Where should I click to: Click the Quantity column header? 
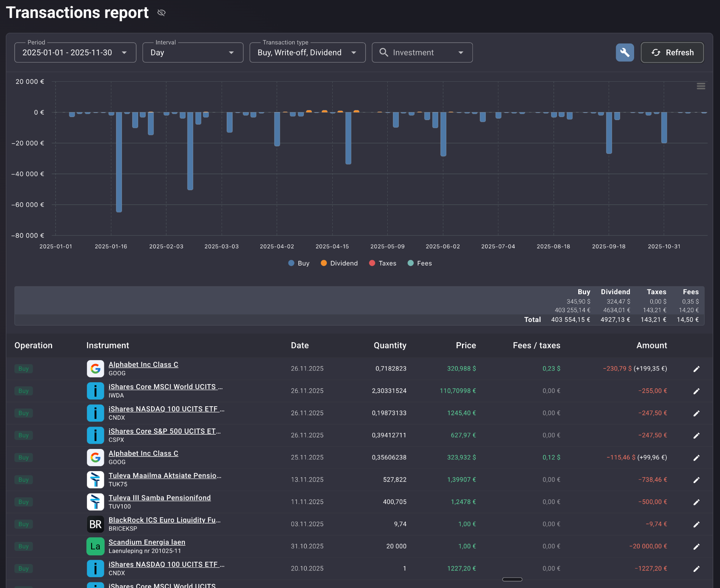tap(390, 346)
